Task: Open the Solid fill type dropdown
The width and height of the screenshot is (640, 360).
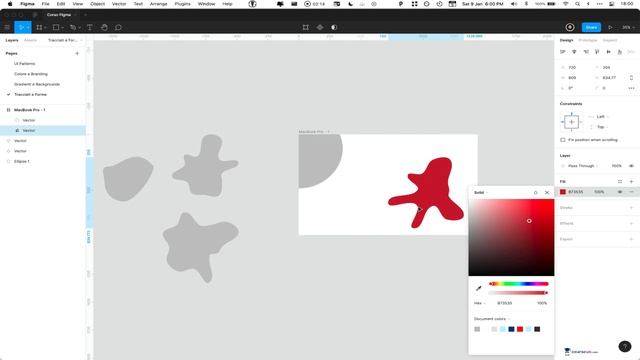Action: [481, 193]
